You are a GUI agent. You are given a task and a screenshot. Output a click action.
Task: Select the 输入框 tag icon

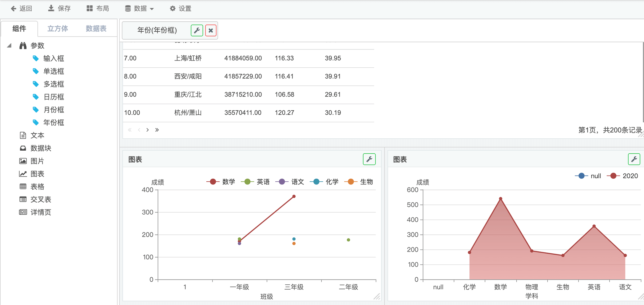36,58
